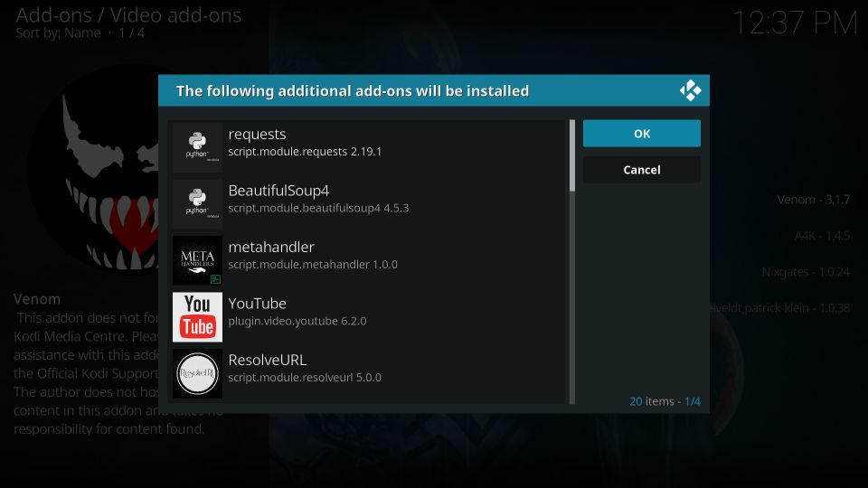Click the OK button
Image resolution: width=868 pixels, height=488 pixels.
pyautogui.click(x=642, y=134)
